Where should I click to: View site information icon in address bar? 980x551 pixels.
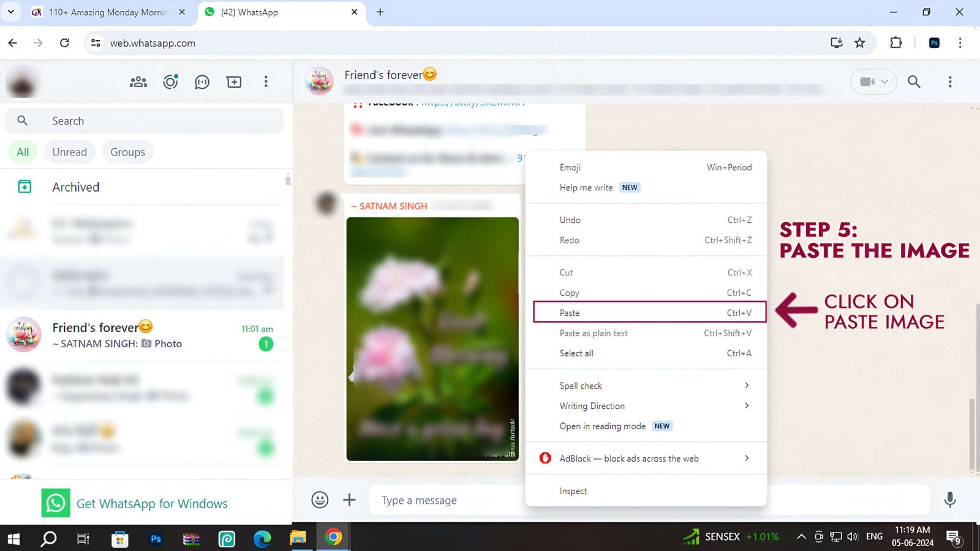pyautogui.click(x=96, y=43)
